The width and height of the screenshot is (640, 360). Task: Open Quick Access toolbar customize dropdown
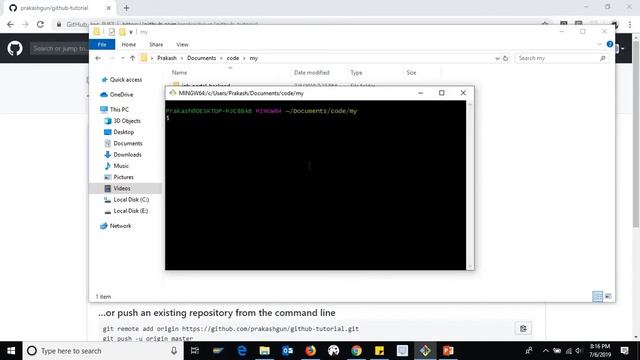click(x=131, y=32)
